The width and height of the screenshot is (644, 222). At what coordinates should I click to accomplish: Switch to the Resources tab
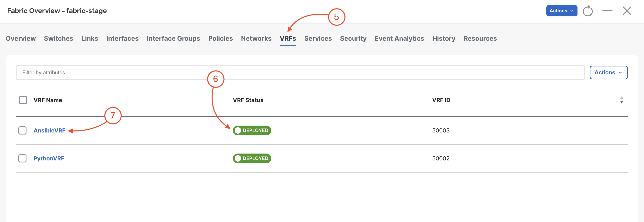pyautogui.click(x=480, y=38)
